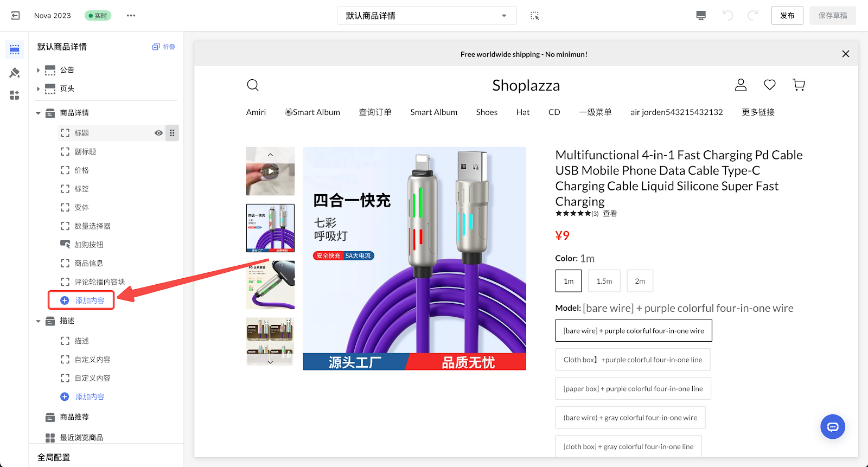The width and height of the screenshot is (868, 467).
Task: Expand the 公告 section
Action: click(39, 70)
